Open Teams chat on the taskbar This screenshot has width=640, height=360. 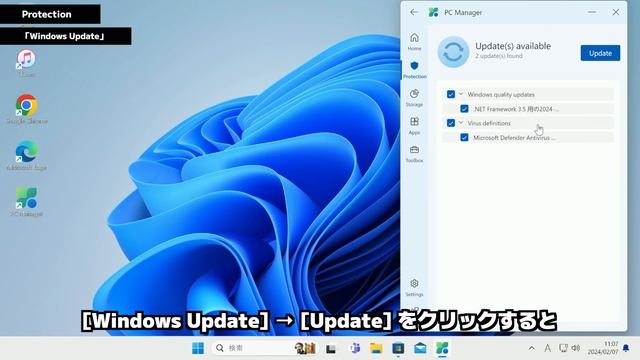[355, 348]
